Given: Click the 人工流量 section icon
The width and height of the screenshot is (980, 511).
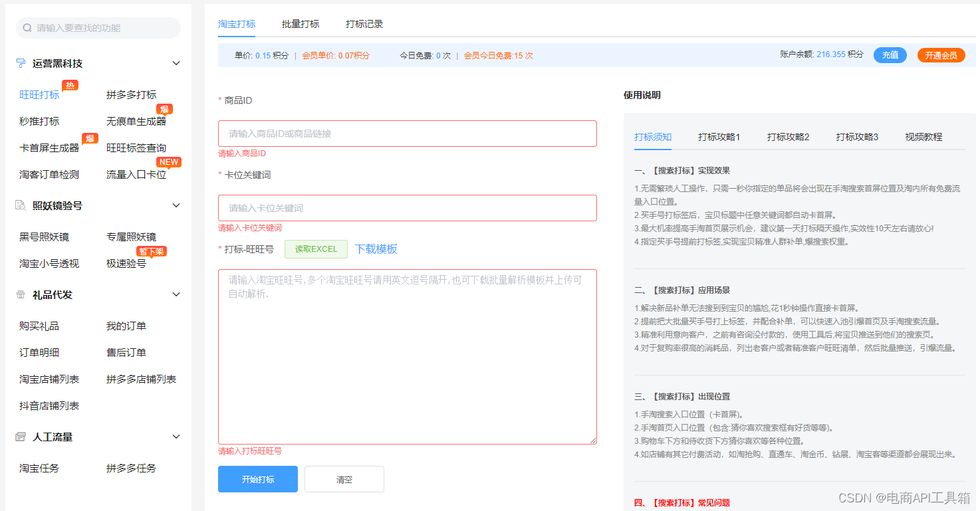Looking at the screenshot, I should 21,437.
